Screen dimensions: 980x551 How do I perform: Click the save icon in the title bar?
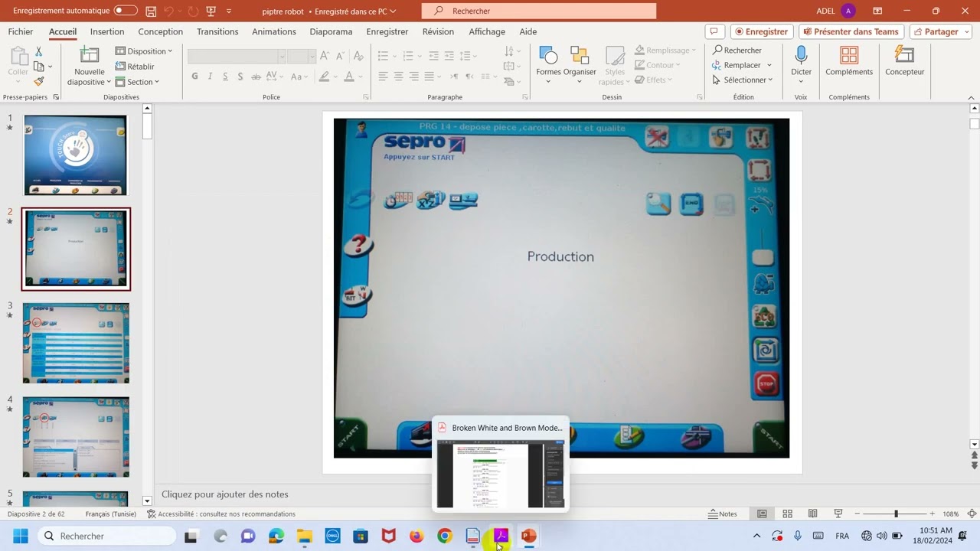click(x=151, y=11)
